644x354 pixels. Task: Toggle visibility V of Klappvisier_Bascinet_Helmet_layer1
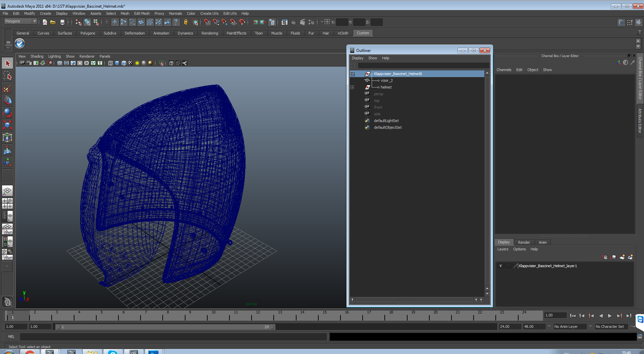(x=501, y=266)
